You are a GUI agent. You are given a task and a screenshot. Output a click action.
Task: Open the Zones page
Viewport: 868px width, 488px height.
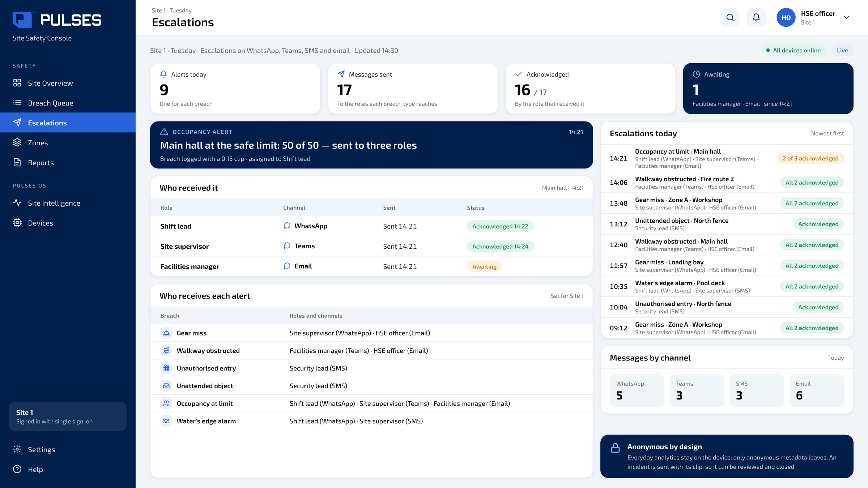[x=68, y=143]
